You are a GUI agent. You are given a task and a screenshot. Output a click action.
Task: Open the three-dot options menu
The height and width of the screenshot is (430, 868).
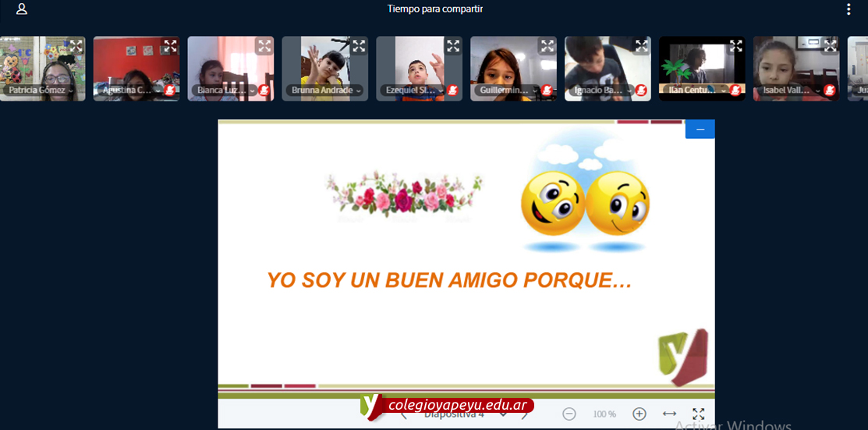(x=849, y=9)
